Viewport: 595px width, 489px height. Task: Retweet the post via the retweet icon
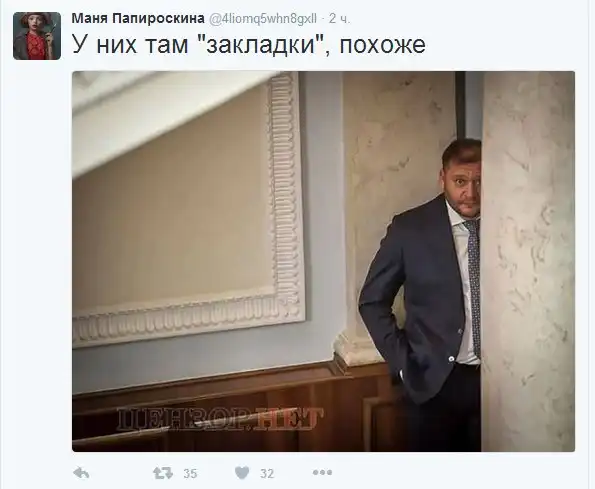[163, 473]
